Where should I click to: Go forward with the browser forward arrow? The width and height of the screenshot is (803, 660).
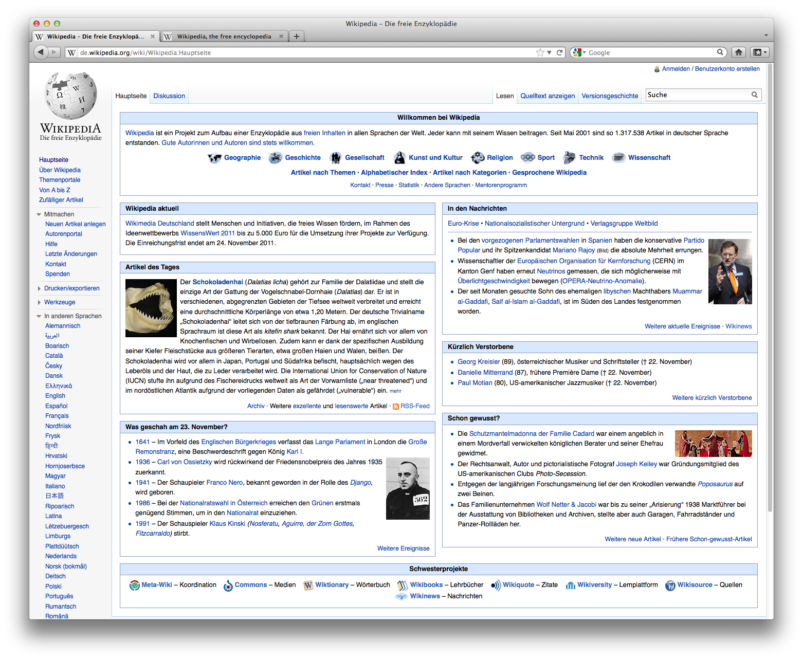click(x=54, y=52)
